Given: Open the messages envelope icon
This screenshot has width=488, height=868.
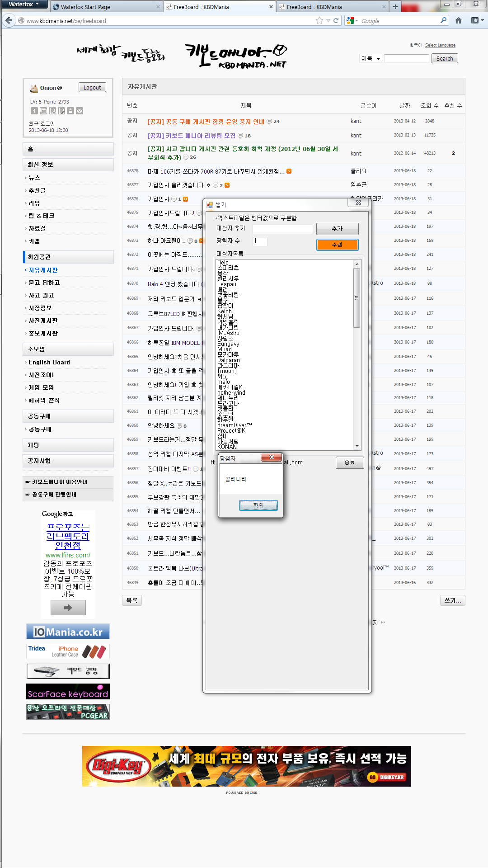Looking at the screenshot, I should coord(80,111).
